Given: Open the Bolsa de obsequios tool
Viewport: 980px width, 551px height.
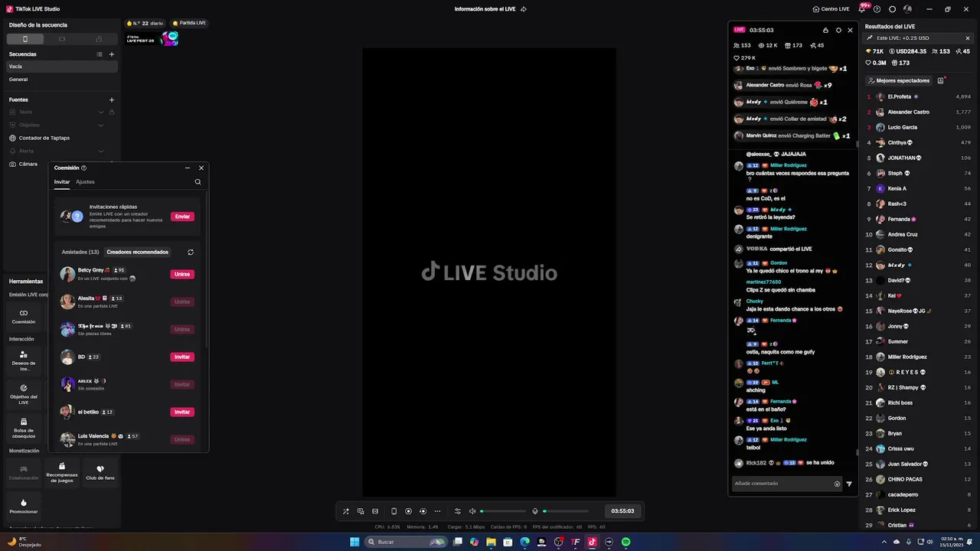Looking at the screenshot, I should click(24, 428).
